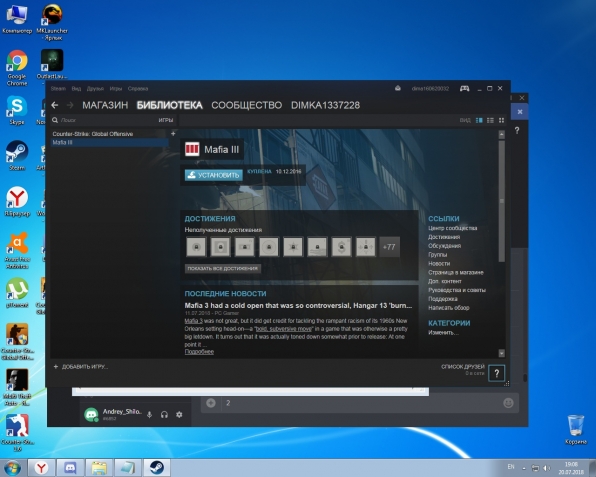The width and height of the screenshot is (596, 477).
Task: Open Discord from Windows taskbar
Action: click(70, 467)
